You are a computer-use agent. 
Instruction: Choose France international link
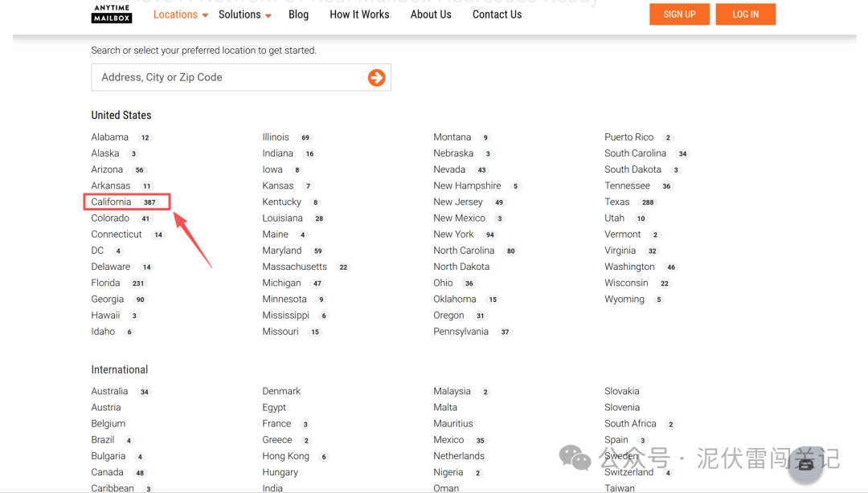276,423
